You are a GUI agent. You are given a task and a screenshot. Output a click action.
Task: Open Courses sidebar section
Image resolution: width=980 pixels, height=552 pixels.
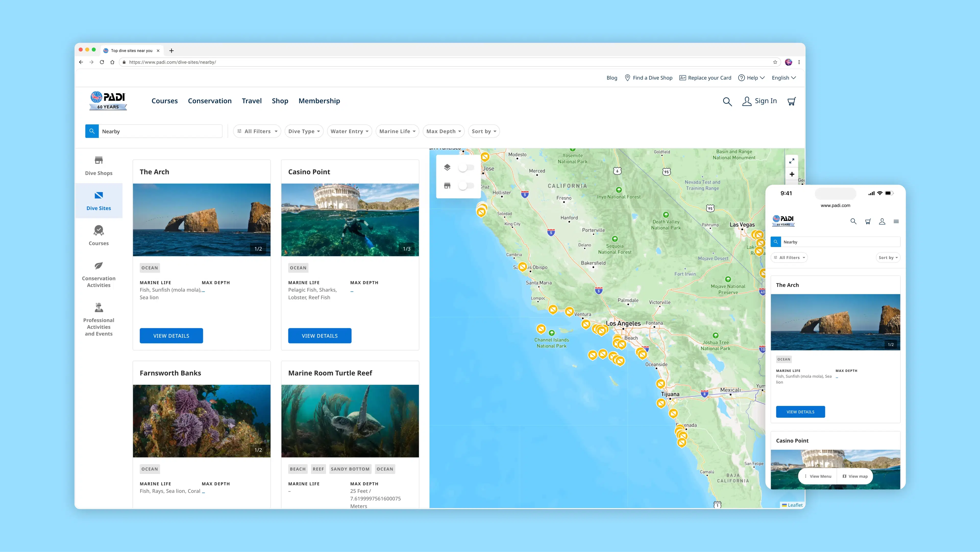click(99, 236)
